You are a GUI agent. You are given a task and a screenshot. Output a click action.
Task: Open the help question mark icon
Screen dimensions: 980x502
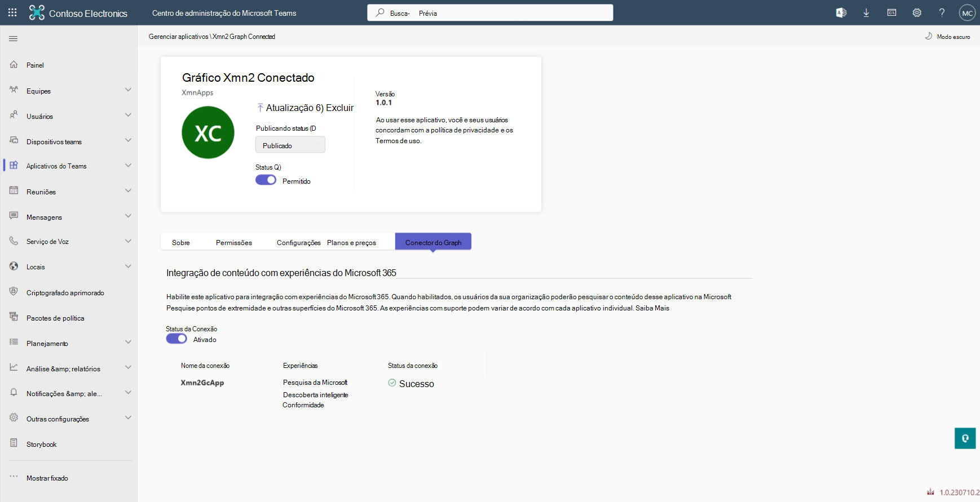[942, 12]
